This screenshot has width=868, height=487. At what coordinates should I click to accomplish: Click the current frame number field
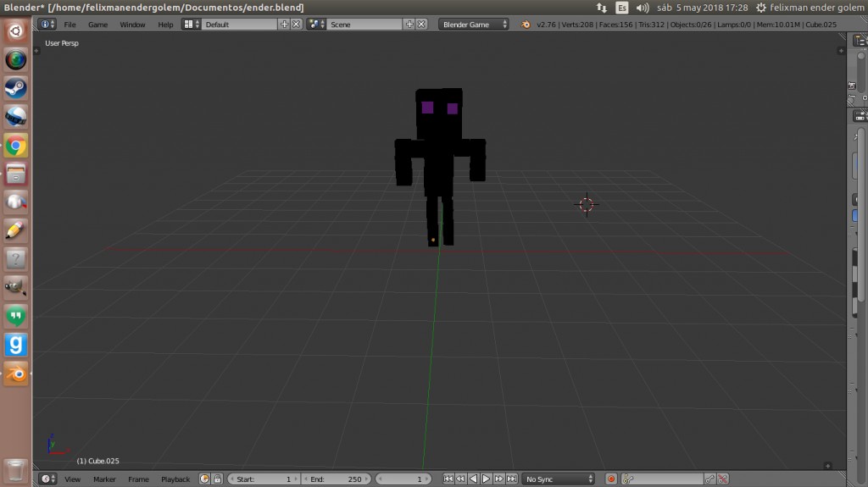coord(403,479)
